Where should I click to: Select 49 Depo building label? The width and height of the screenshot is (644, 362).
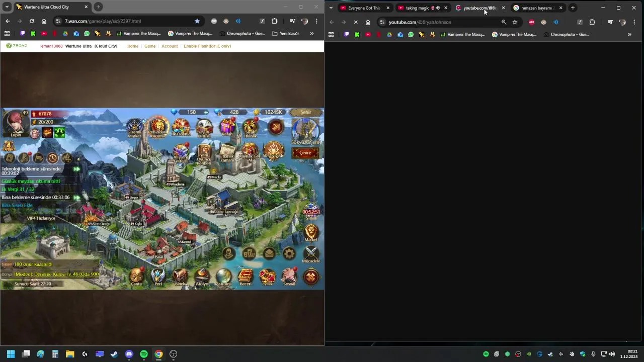[131, 198]
